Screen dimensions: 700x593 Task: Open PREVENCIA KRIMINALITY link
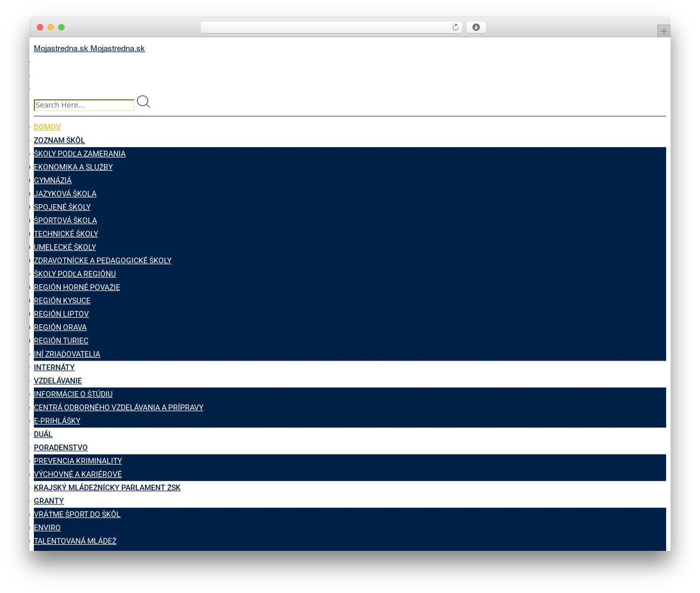78,461
